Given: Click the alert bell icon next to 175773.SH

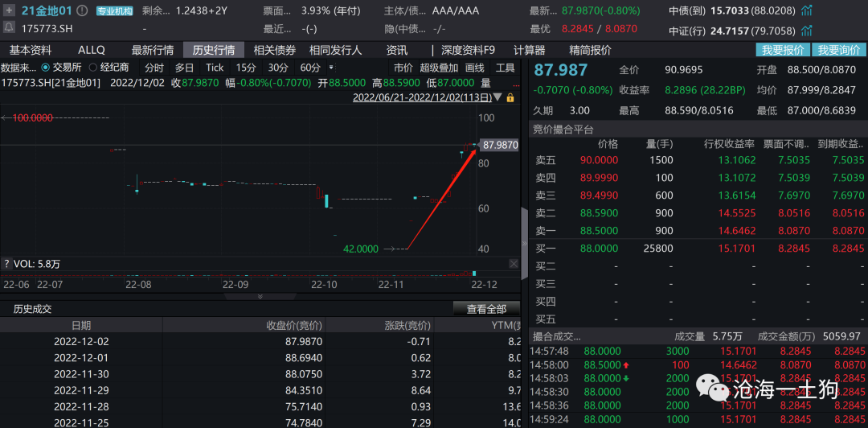Looking at the screenshot, I should pyautogui.click(x=10, y=27).
